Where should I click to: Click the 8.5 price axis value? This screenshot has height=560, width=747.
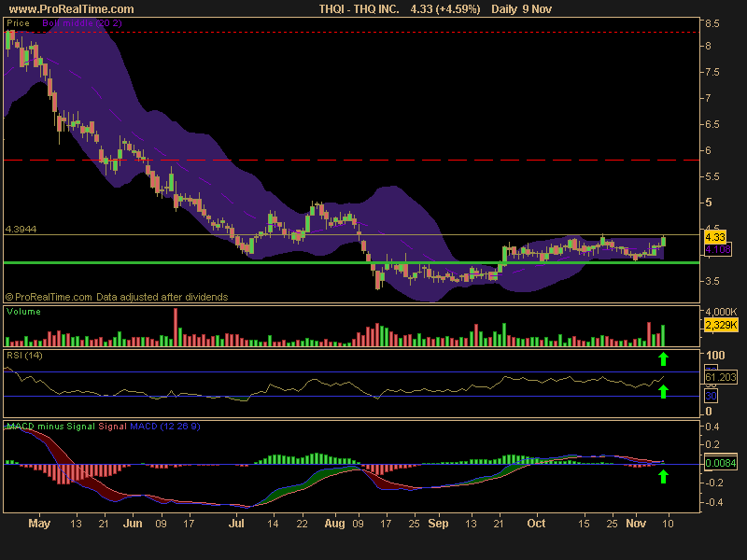tap(712, 23)
